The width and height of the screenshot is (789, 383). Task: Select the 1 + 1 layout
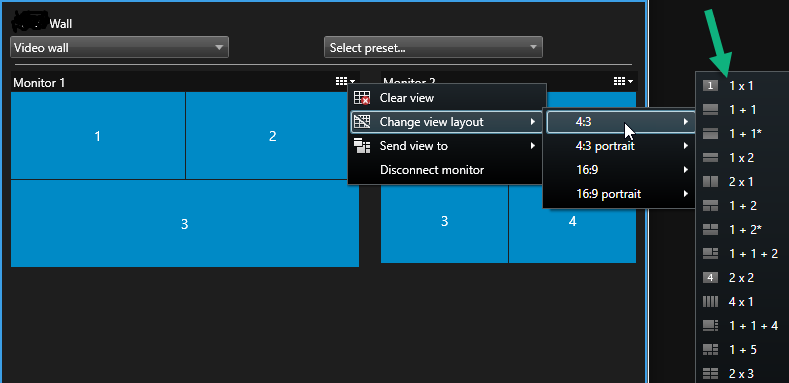coord(743,110)
